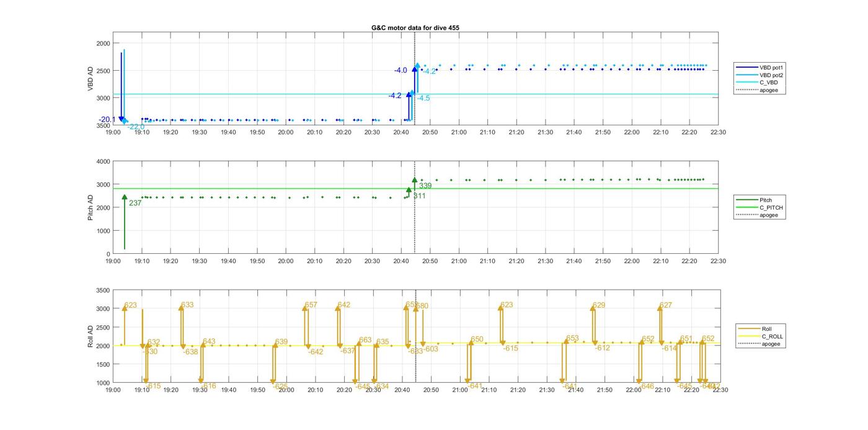The image size is (868, 430).
Task: Click the "629" roll annotation
Action: [599, 305]
